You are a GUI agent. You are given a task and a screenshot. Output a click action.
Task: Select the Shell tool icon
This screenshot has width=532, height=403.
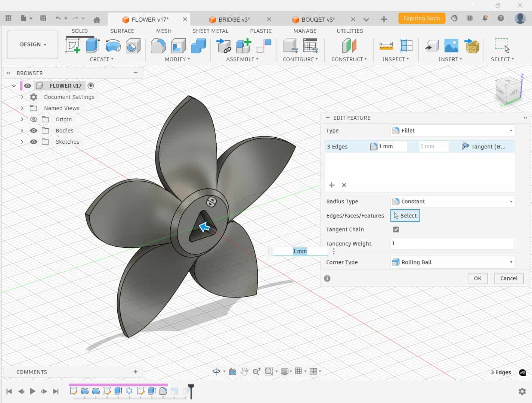(179, 46)
